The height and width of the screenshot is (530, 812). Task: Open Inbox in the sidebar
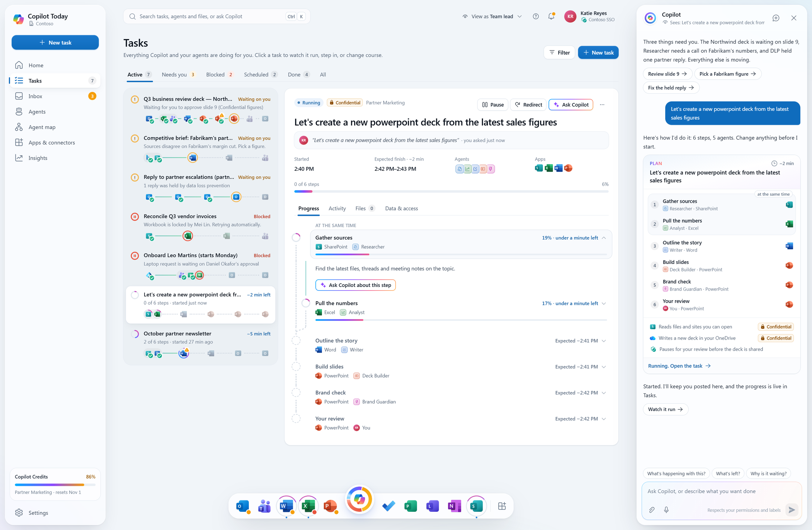click(55, 96)
